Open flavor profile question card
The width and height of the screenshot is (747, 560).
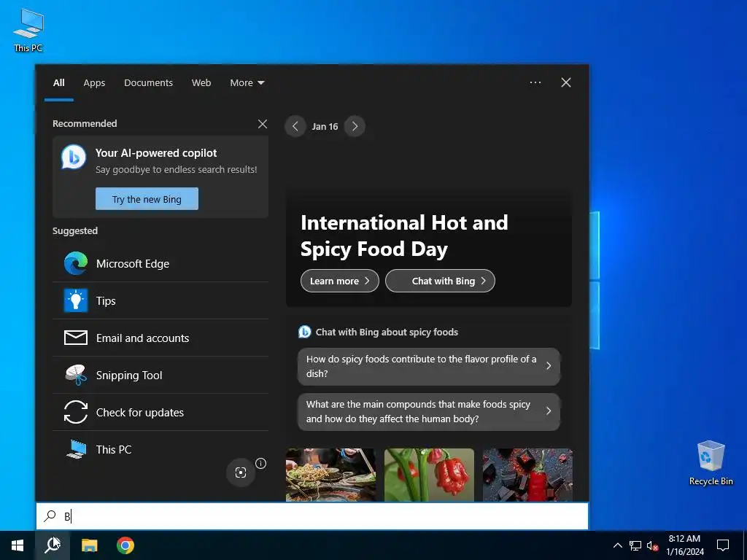429,366
